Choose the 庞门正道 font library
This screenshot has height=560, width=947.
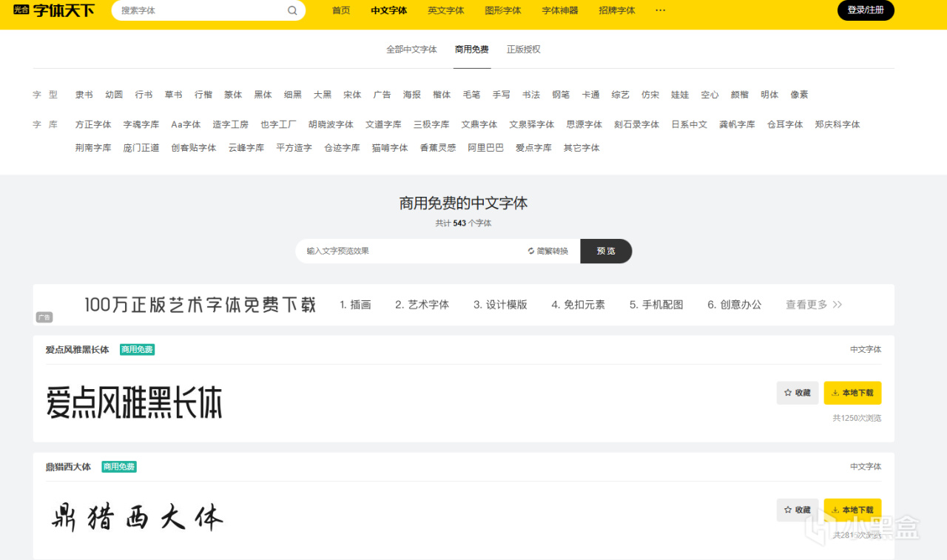tap(141, 148)
